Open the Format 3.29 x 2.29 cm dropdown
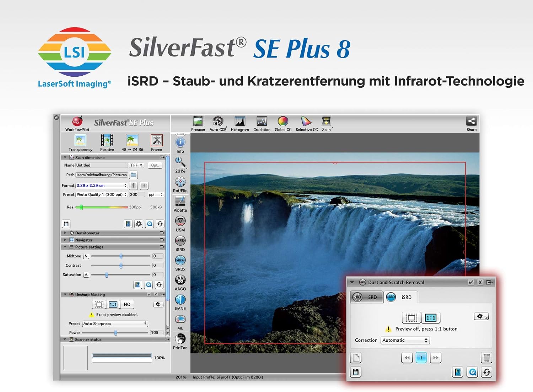 click(x=102, y=185)
